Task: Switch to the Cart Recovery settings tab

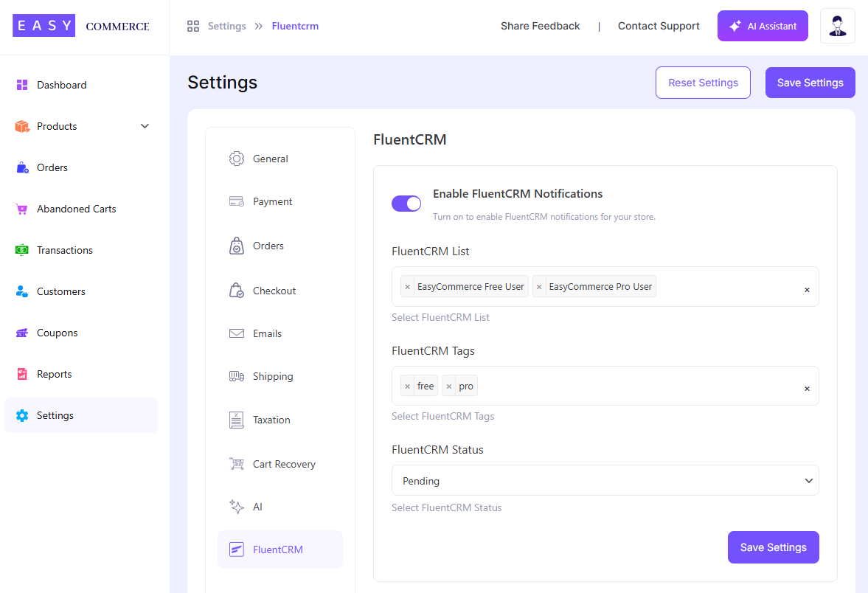Action: pyautogui.click(x=283, y=464)
